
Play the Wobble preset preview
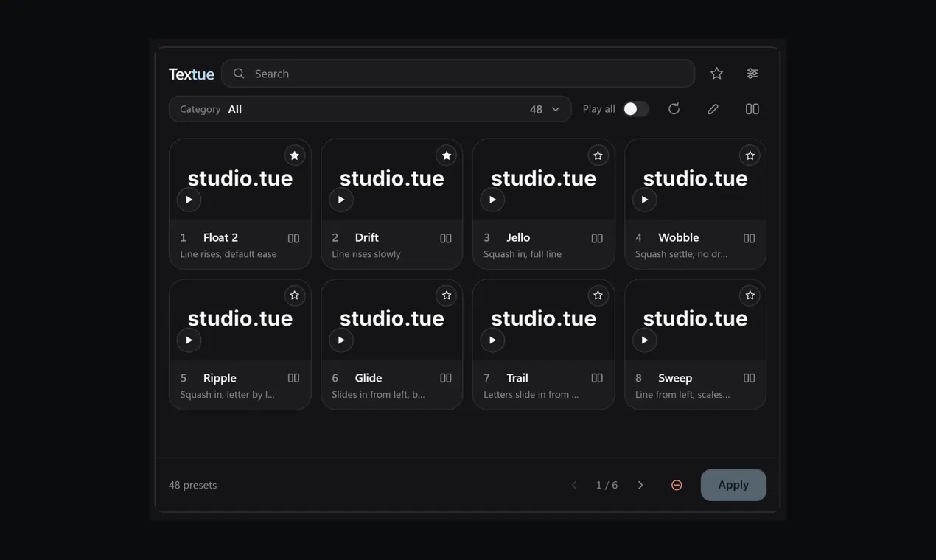pyautogui.click(x=644, y=200)
